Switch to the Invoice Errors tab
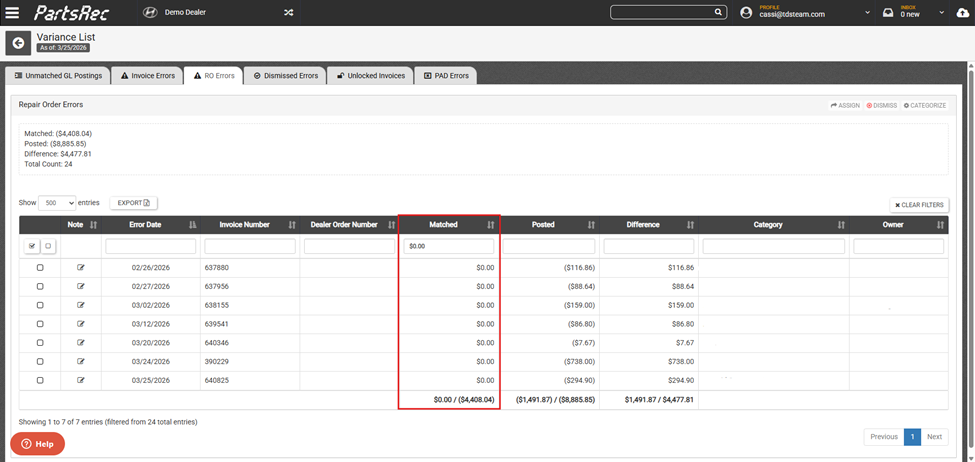Viewport: 975px width, 462px height. [x=148, y=75]
